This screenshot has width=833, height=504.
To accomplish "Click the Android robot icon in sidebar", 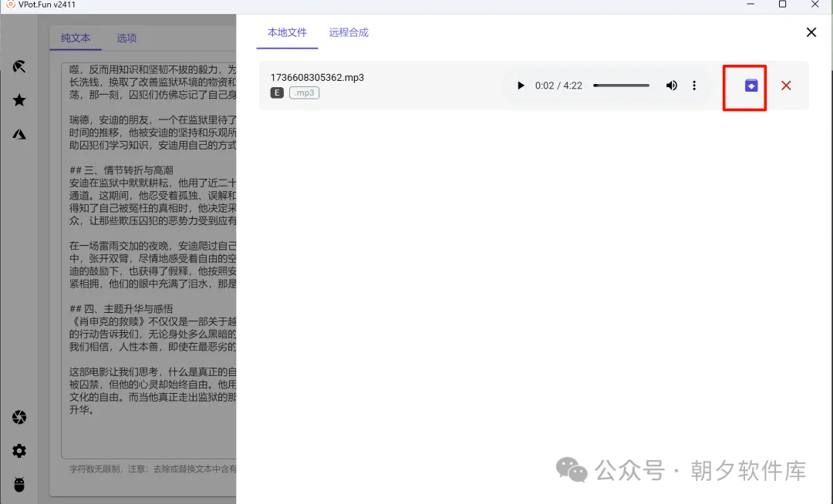I will click(x=19, y=485).
